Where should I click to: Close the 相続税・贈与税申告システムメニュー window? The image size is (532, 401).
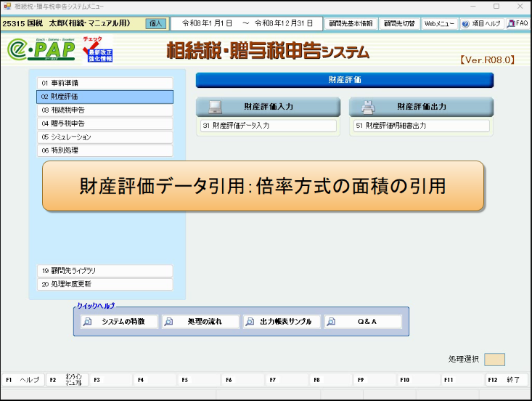point(520,6)
